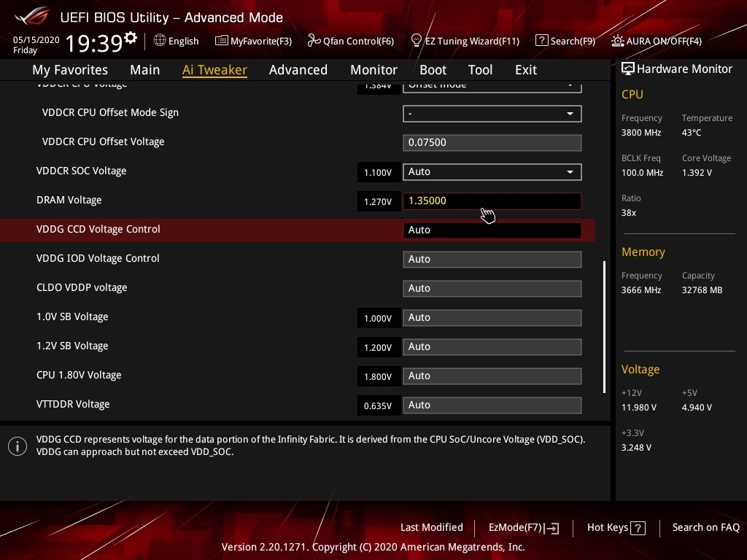The image size is (747, 560).
Task: Click the CLDO VDDP voltage field
Action: pyautogui.click(x=492, y=289)
